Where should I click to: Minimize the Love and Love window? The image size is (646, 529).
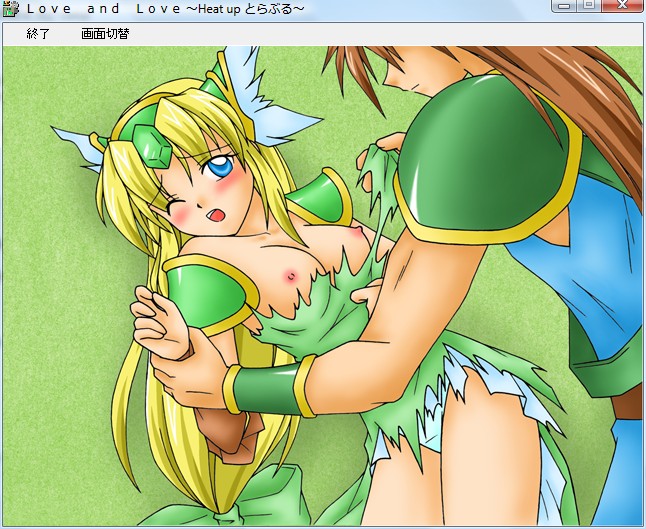[564, 5]
